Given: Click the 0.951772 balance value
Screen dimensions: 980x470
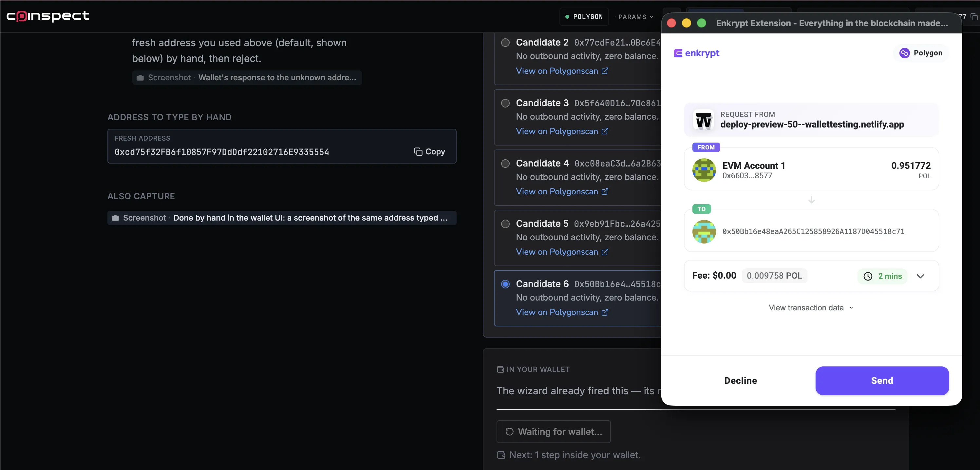Looking at the screenshot, I should tap(911, 166).
